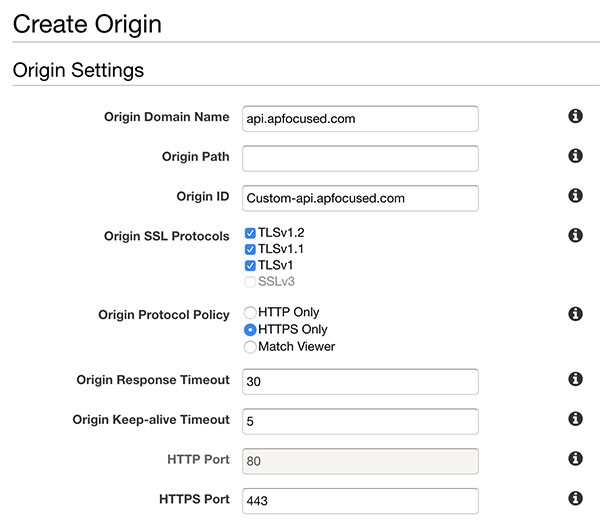Disable the TLSv1 protocol checkbox
The image size is (600, 526).
pos(250,265)
